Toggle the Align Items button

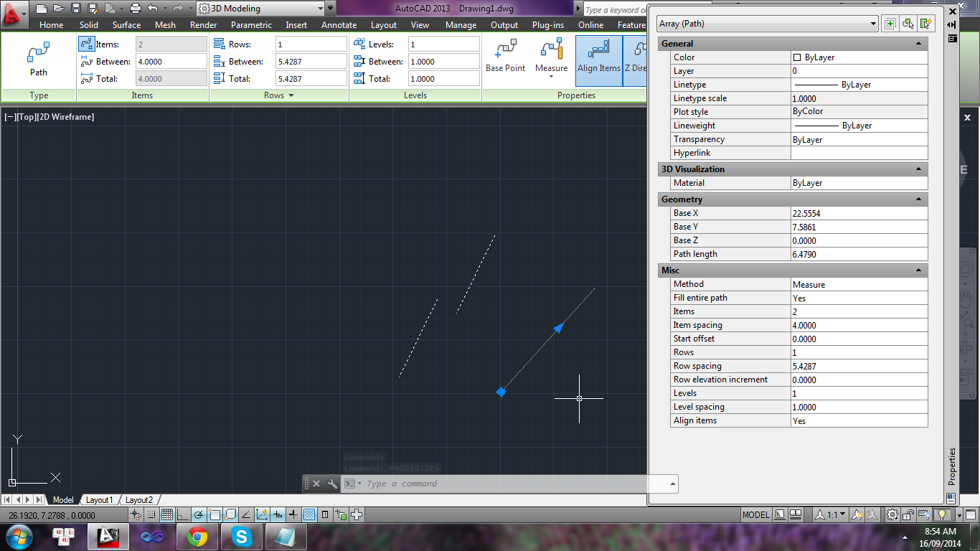point(599,60)
